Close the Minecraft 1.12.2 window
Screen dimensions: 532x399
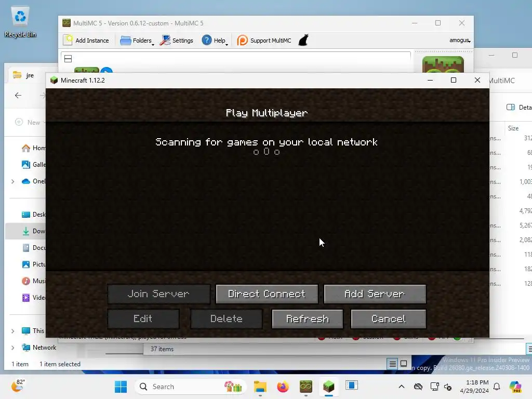[477, 80]
